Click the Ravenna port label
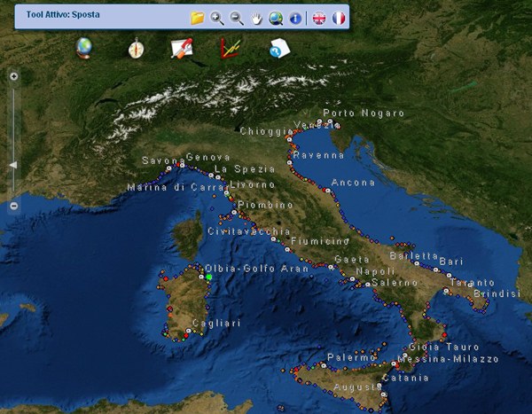The width and height of the screenshot is (532, 414). point(318,155)
